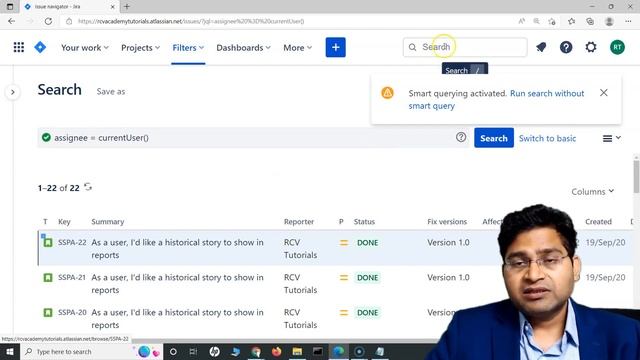Open the Windows Start menu
The height and width of the screenshot is (360, 640).
pyautogui.click(x=9, y=351)
